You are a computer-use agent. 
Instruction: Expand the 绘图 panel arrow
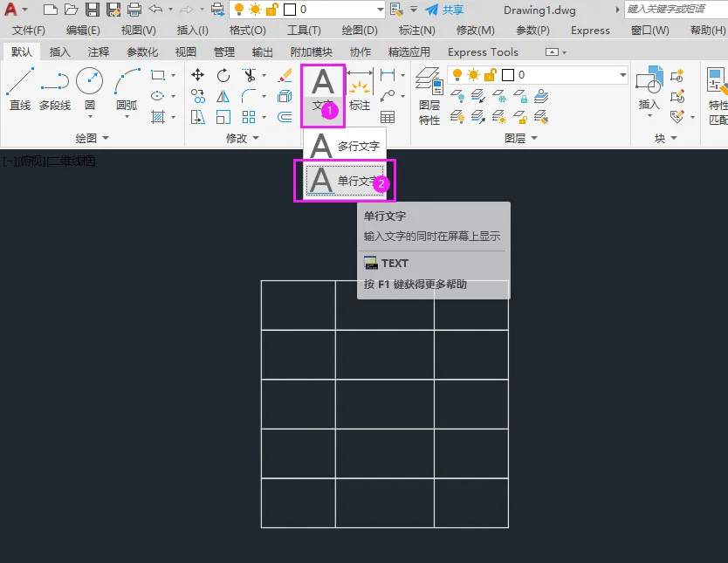(106, 138)
